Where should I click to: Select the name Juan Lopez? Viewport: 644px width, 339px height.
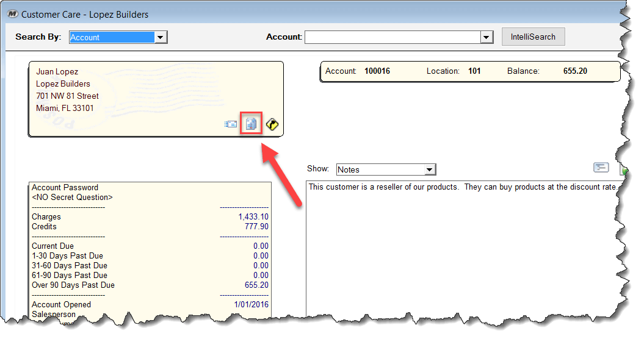coord(57,71)
